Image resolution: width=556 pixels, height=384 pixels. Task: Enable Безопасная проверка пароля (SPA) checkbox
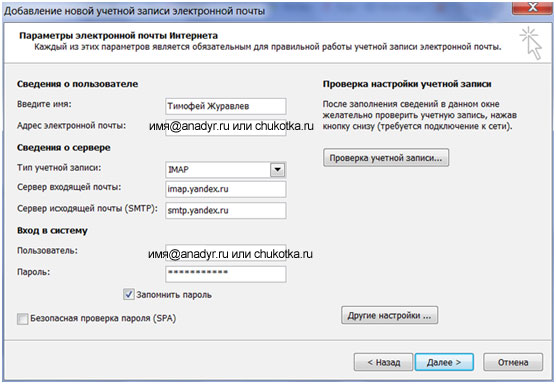(x=22, y=318)
